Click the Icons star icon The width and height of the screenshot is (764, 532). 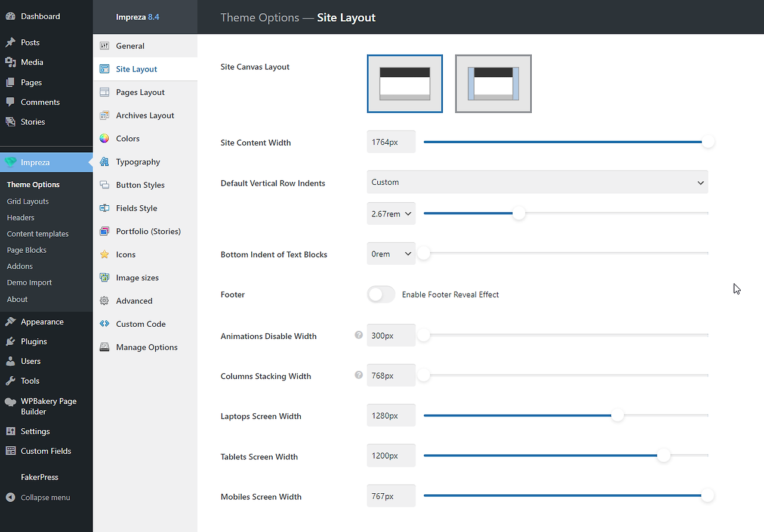click(104, 255)
